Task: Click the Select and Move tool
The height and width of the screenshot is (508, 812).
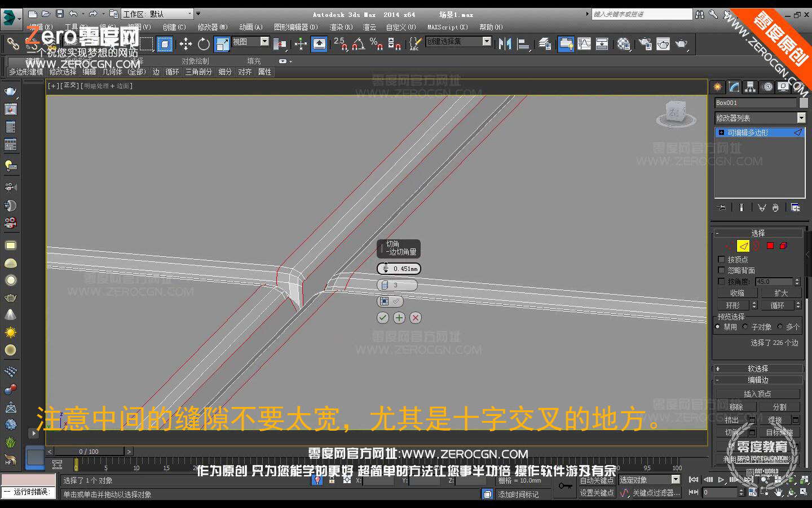Action: pos(186,44)
